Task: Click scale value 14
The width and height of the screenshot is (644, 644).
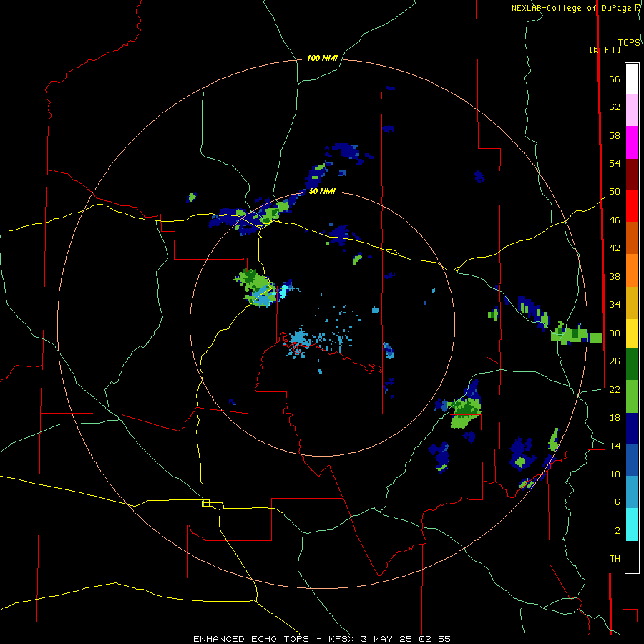Action: point(615,446)
